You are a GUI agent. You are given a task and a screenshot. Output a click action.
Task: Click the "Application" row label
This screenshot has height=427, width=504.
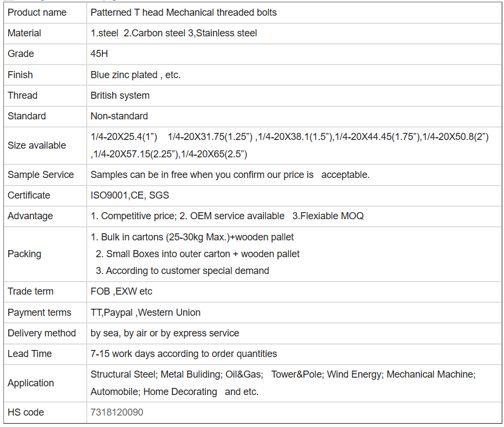tap(31, 383)
